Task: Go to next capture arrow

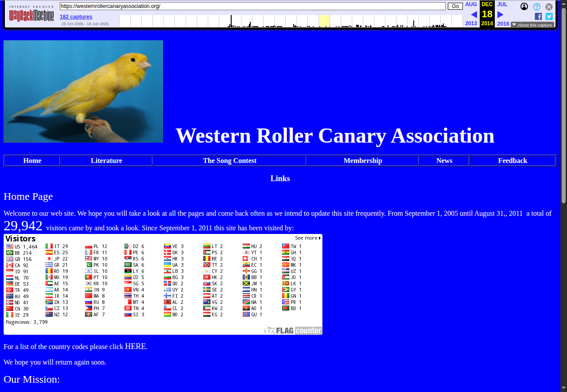Action: [x=501, y=15]
